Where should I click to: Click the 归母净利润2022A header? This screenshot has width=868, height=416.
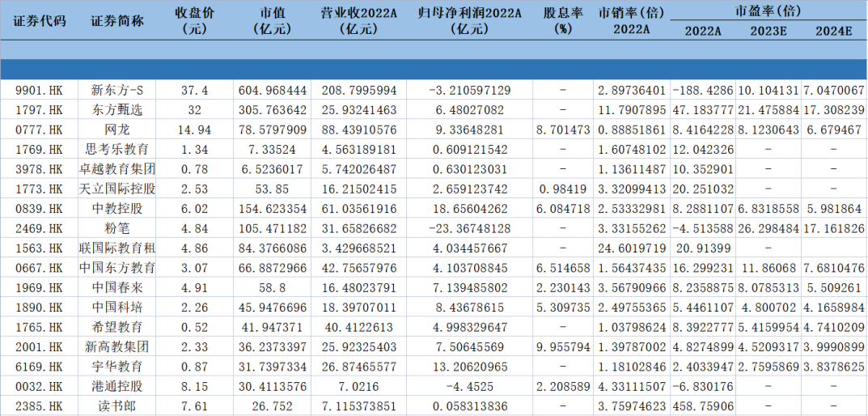tap(469, 20)
